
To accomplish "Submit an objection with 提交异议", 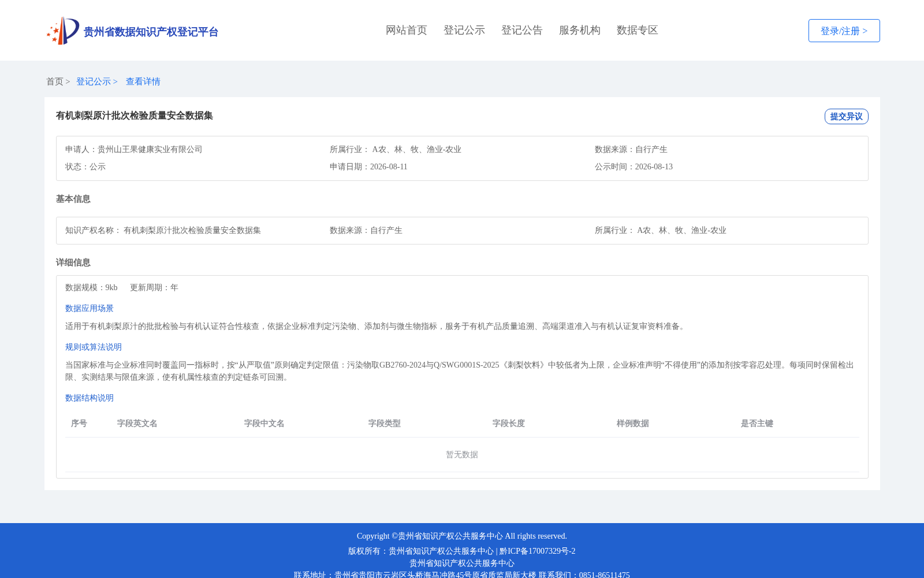I will click(847, 116).
